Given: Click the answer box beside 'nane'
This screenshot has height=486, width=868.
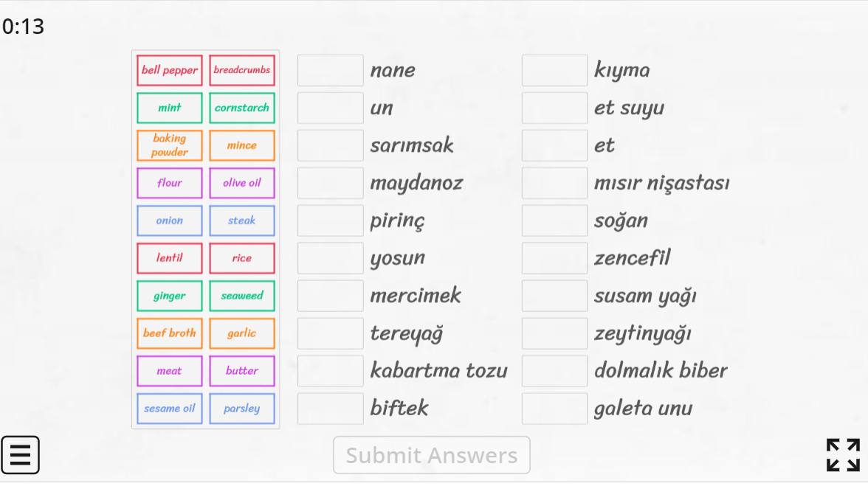Looking at the screenshot, I should 330,70.
